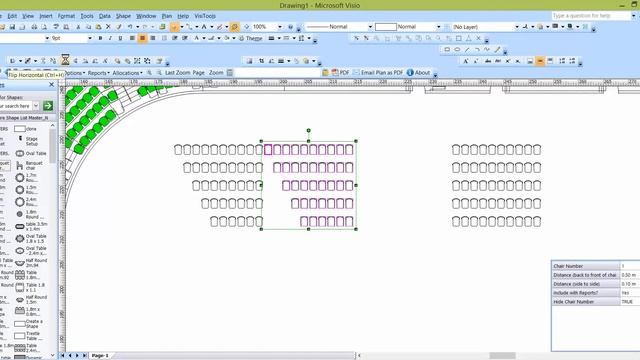Viewport: 640px width, 360px height.
Task: Select the Ellipse drawing tool
Action: pos(457,49)
